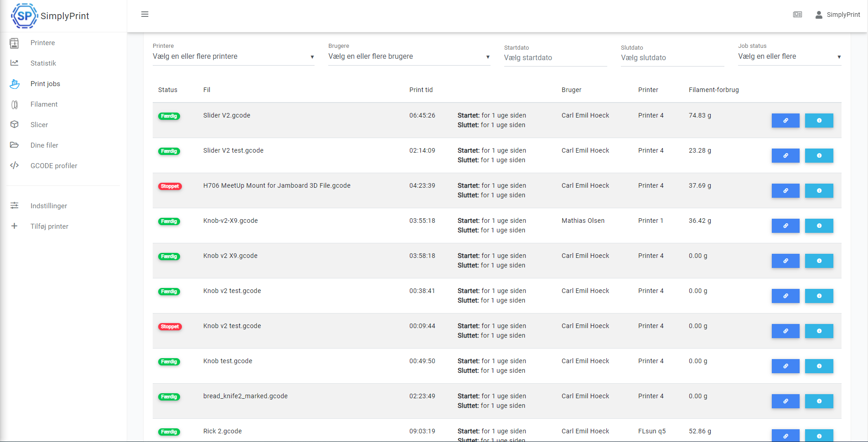868x442 pixels.
Task: Expand the Printere filter dropdown
Action: 233,57
